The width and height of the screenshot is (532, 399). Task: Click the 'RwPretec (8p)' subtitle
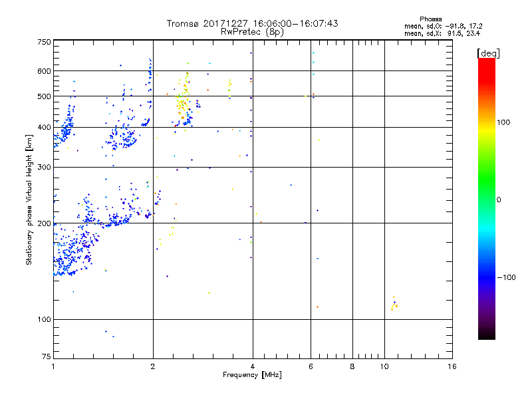tap(252, 32)
